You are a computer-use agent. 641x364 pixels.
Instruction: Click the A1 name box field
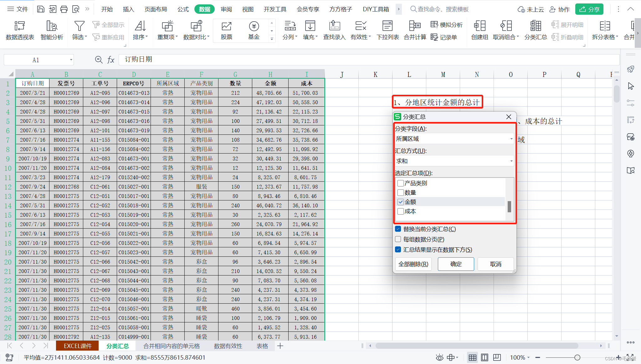(x=36, y=60)
